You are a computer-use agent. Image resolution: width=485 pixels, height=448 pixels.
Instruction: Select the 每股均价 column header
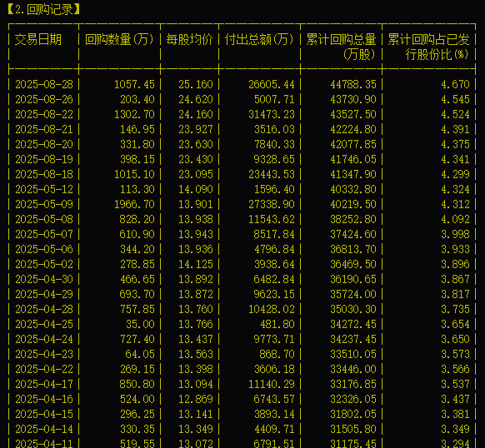(189, 40)
